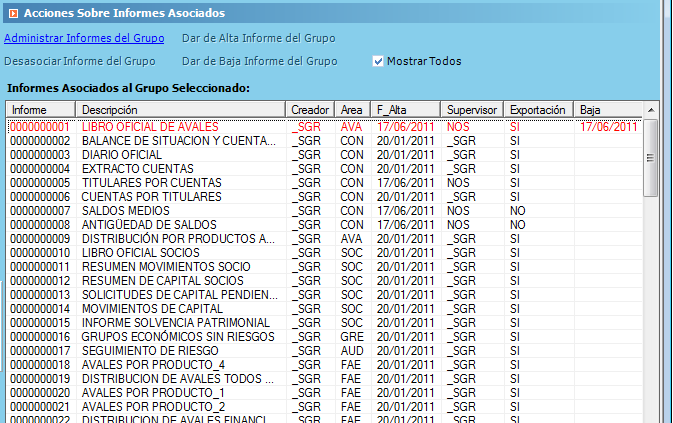The width and height of the screenshot is (673, 423).
Task: Sort by the Area column header
Action: tap(352, 110)
